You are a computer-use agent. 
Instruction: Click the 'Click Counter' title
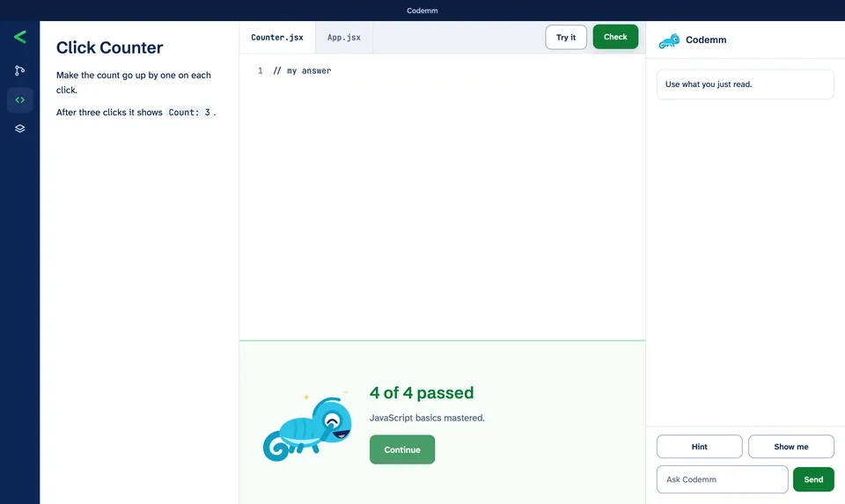[x=109, y=47]
